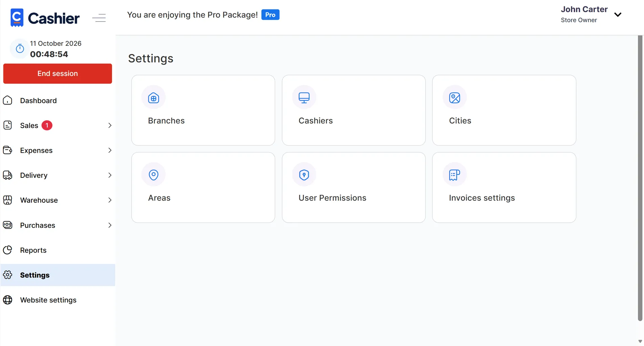Expand the Expenses submenu chevron
Screen dimensions: 644x346
coord(110,150)
